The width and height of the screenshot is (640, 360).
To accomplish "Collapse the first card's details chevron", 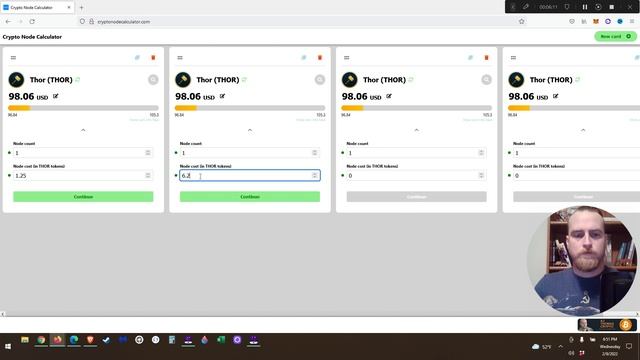I will (83, 130).
